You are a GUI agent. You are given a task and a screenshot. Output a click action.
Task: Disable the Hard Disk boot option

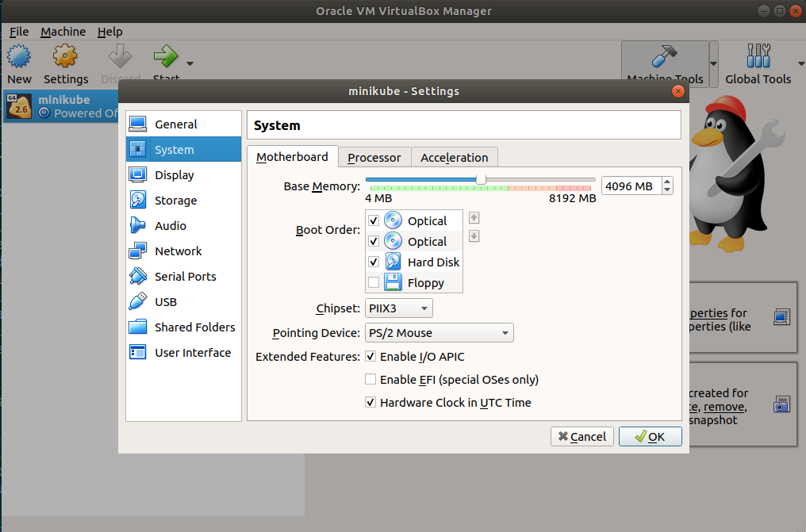tap(373, 262)
